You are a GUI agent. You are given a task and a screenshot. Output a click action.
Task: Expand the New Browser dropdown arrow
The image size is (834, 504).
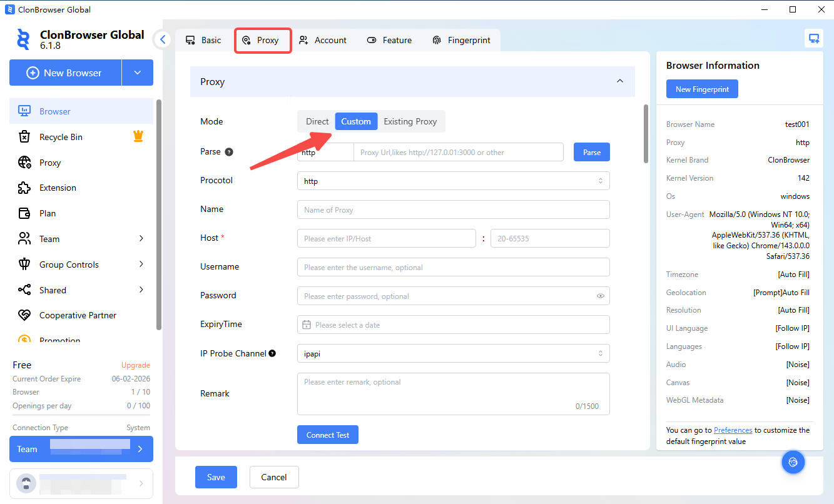tap(138, 73)
